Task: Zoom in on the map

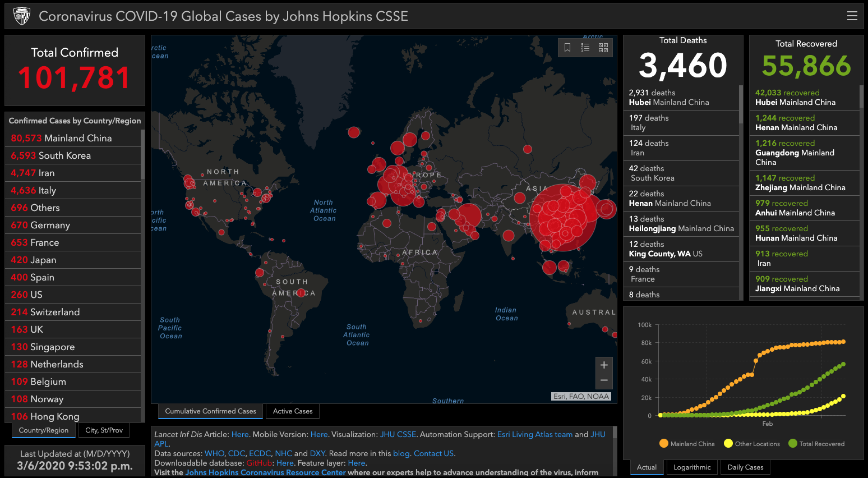Action: point(604,365)
